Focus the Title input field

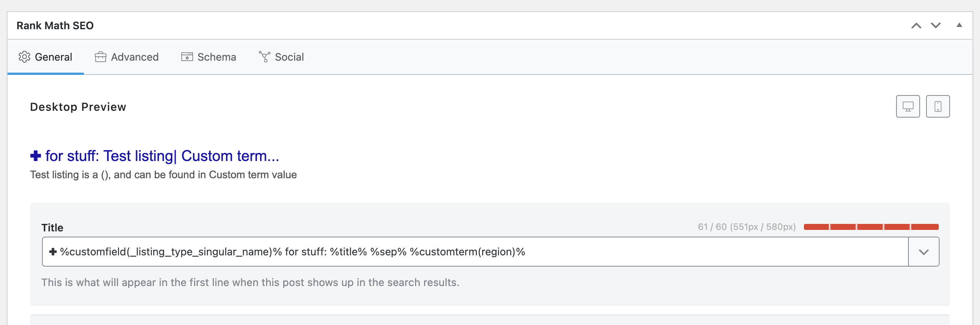[x=475, y=252]
